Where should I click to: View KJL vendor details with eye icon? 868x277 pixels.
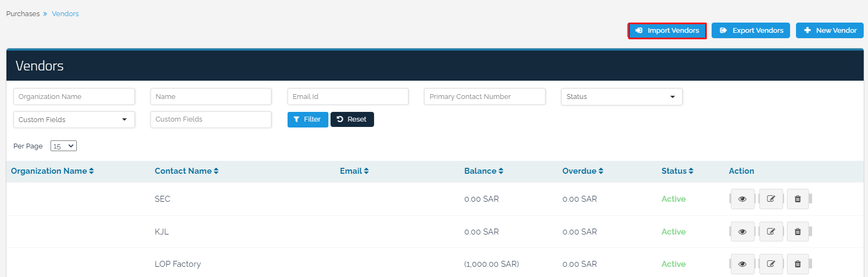point(742,232)
